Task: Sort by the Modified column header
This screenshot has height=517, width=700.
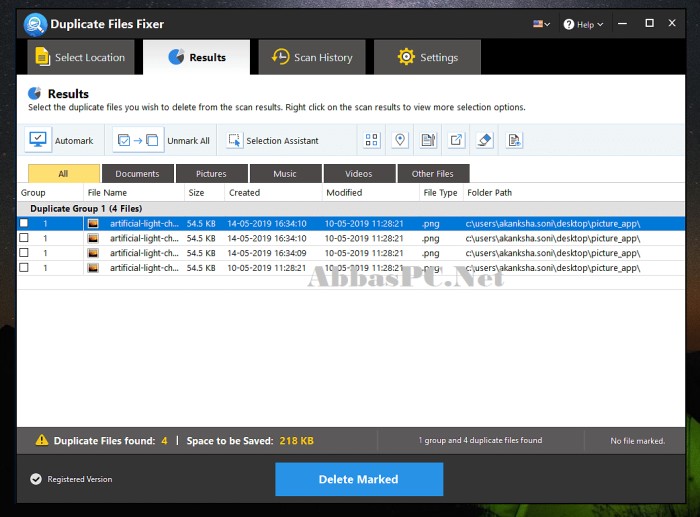Action: click(x=371, y=192)
